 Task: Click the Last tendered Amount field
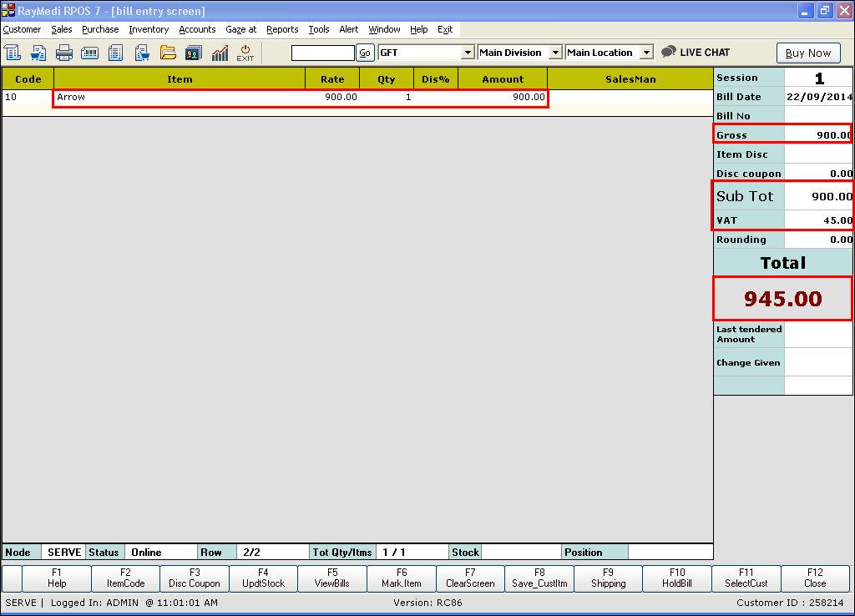coord(818,334)
